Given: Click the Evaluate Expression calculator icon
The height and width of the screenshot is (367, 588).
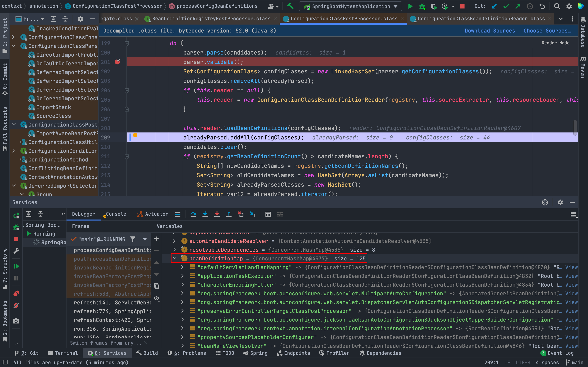Looking at the screenshot, I should click(268, 214).
